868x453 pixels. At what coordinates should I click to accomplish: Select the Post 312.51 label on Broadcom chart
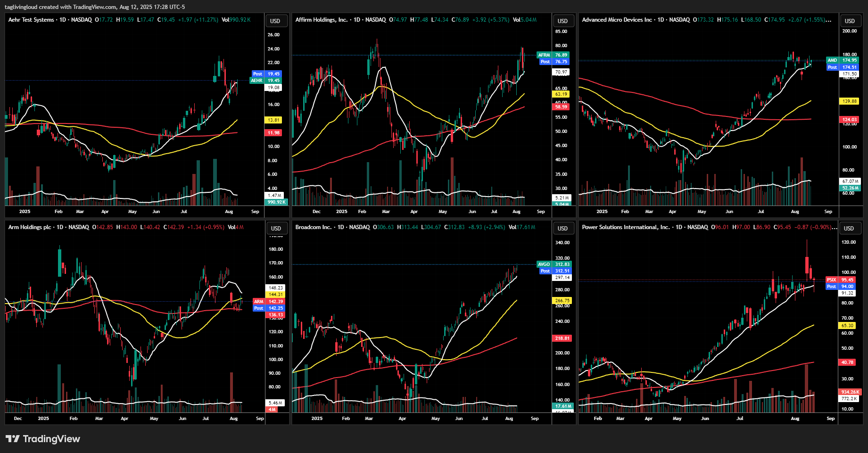[x=556, y=271]
